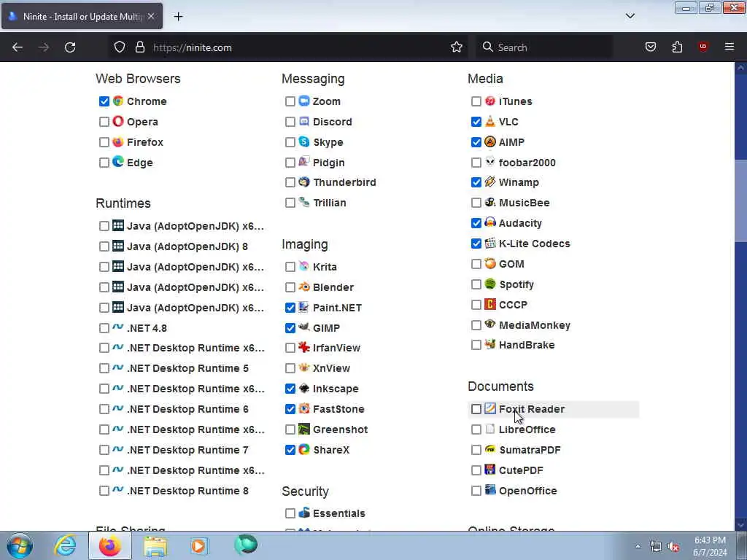Reload the current page

(70, 47)
